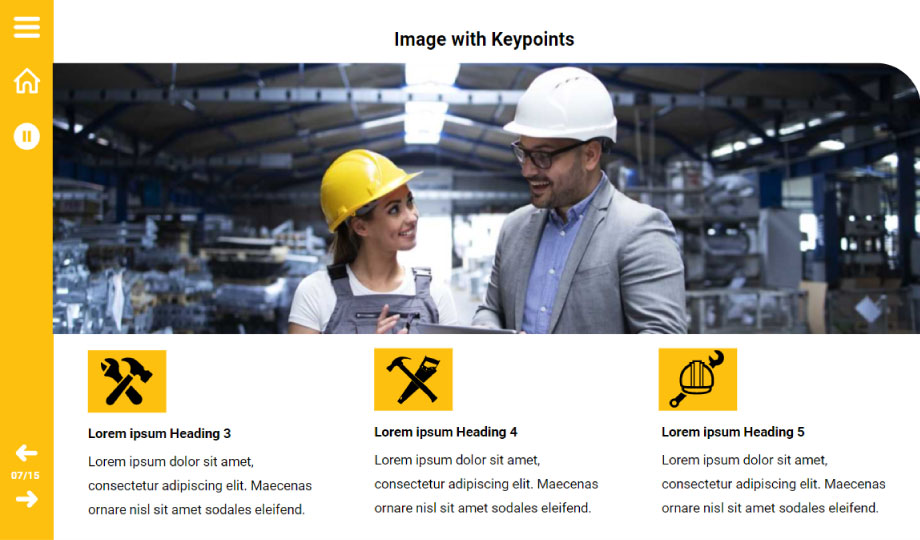The width and height of the screenshot is (920, 540).
Task: Select the 07/15 page counter
Action: coord(25,475)
